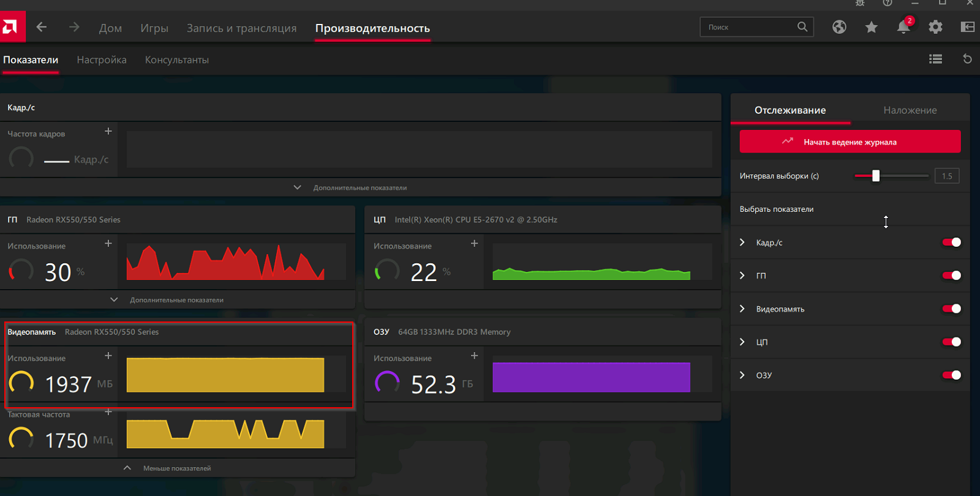The width and height of the screenshot is (980, 496).
Task: Select the Производительность tab
Action: click(372, 28)
